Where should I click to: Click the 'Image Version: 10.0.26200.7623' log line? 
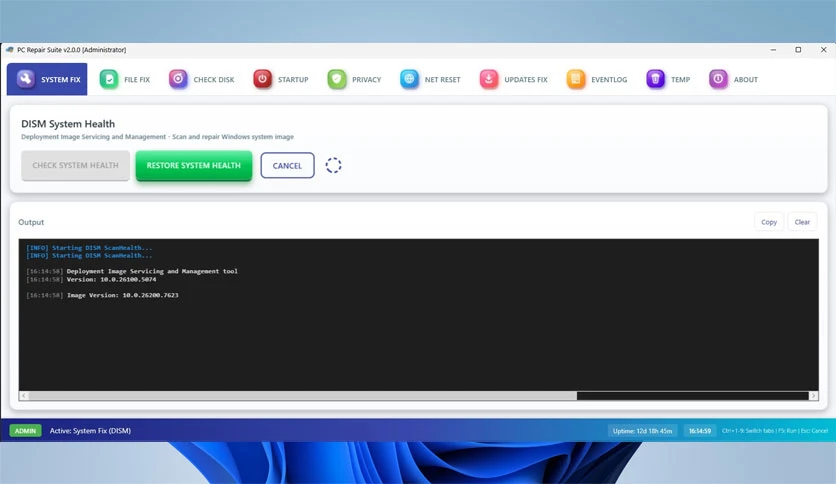pos(102,295)
